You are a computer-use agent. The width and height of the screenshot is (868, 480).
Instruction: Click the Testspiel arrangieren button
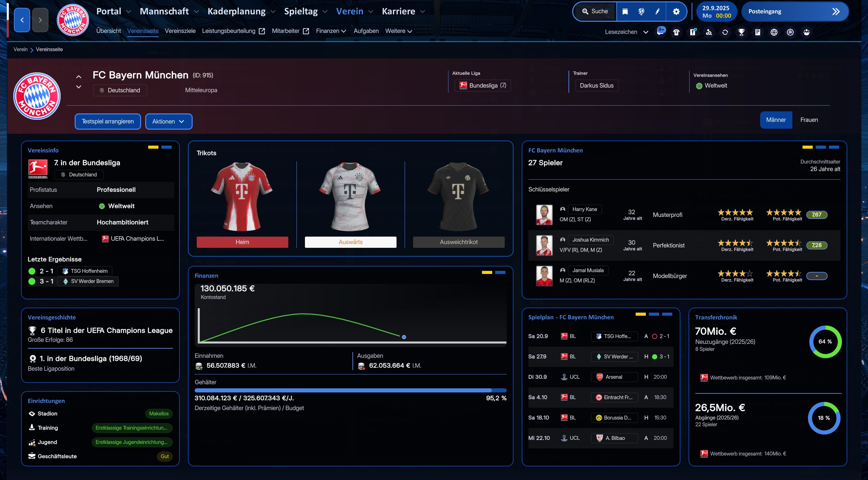pyautogui.click(x=108, y=121)
